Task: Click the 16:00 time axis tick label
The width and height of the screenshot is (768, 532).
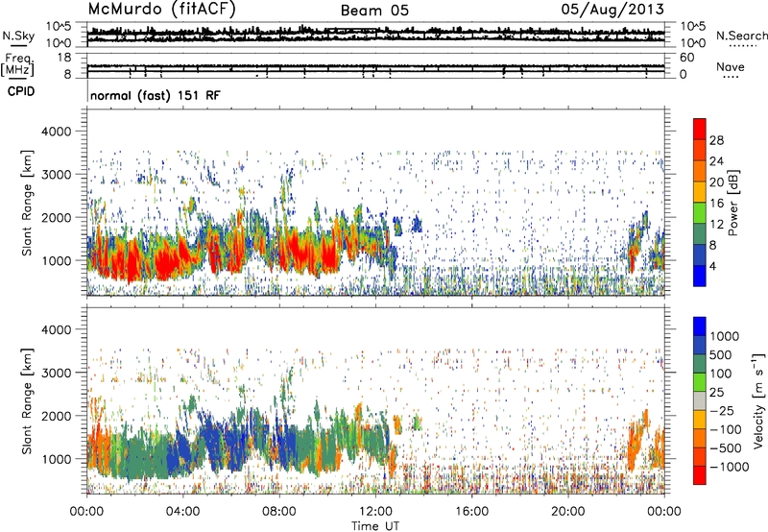Action: pos(471,512)
